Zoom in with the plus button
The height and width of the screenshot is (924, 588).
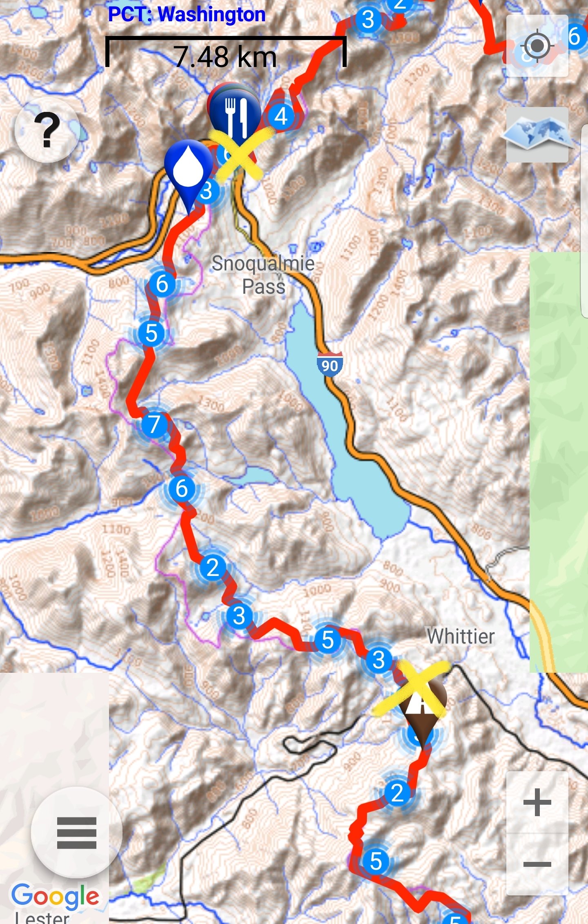[537, 802]
